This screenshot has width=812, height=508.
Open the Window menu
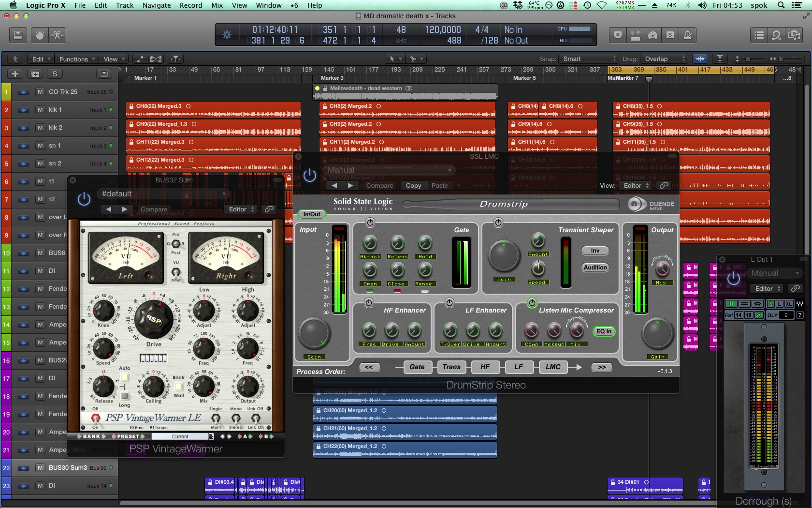(x=269, y=5)
